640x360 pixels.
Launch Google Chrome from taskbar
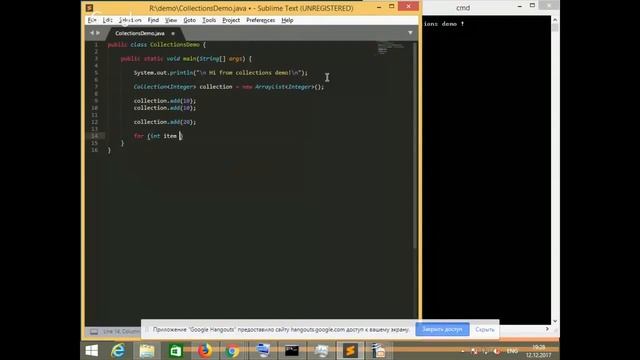click(233, 351)
